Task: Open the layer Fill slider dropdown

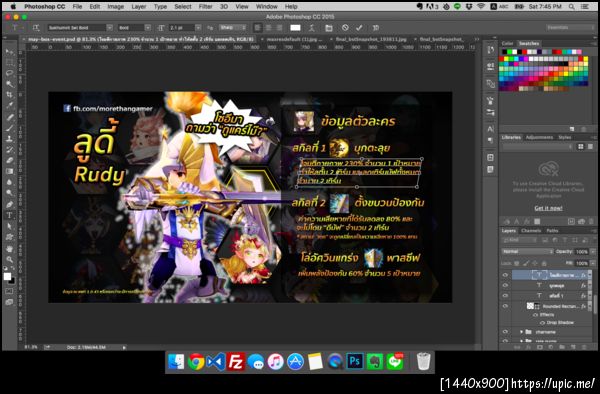Action: point(593,263)
